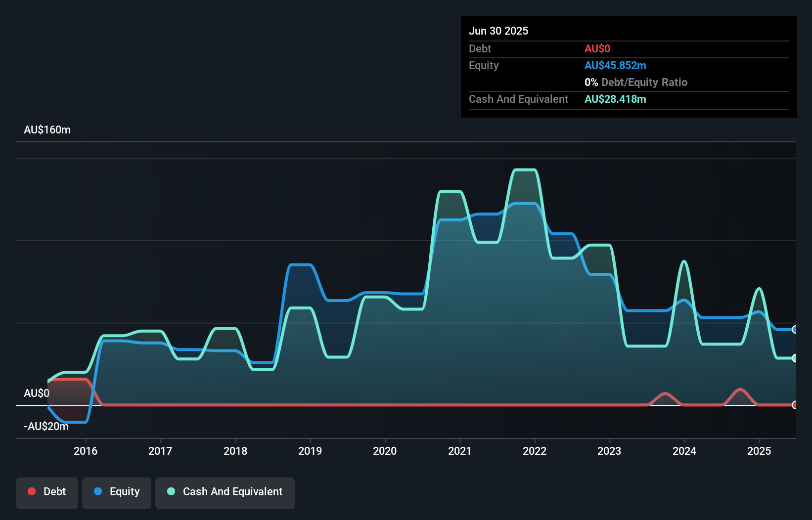
Task: Select the 2017 x-axis label
Action: (x=160, y=451)
